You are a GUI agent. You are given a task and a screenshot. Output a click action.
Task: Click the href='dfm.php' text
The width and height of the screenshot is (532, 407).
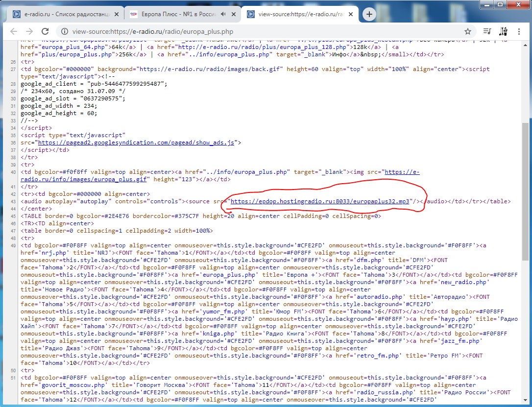click(x=361, y=260)
